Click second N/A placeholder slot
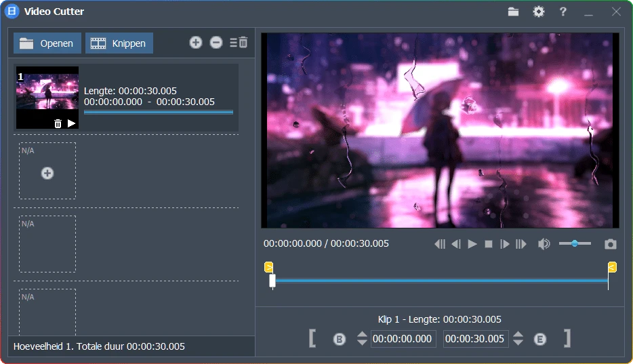The width and height of the screenshot is (633, 364). pyautogui.click(x=47, y=244)
